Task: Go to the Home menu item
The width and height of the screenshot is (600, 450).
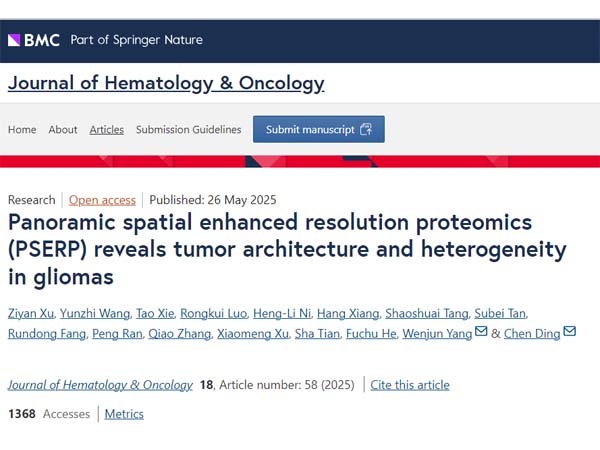Action: pyautogui.click(x=22, y=129)
